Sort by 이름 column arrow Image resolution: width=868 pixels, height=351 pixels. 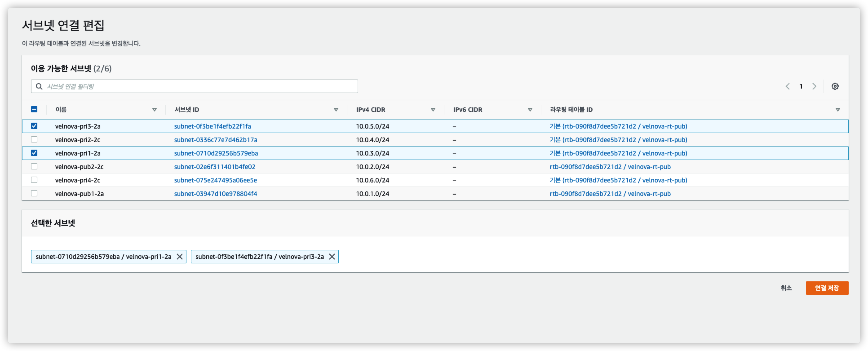point(154,110)
